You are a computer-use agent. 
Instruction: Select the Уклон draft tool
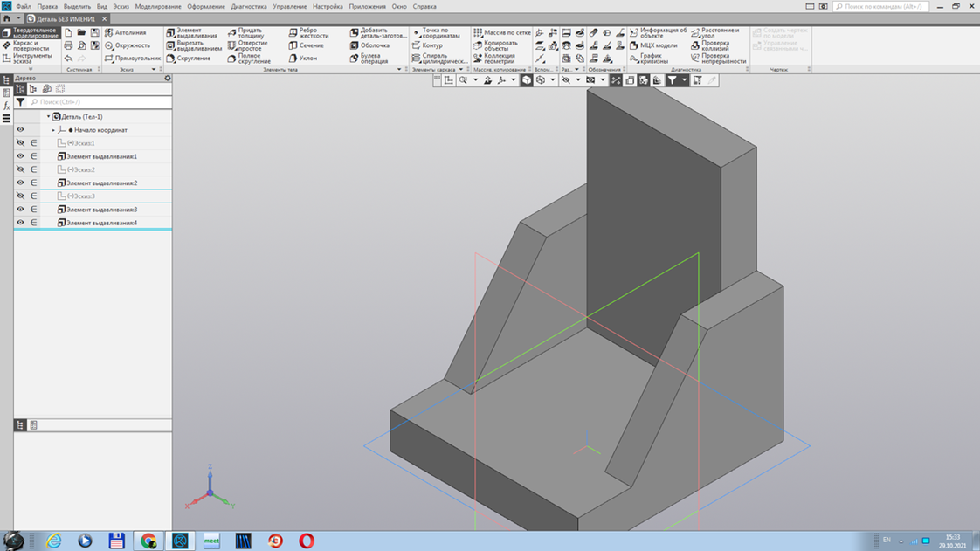[x=303, y=59]
